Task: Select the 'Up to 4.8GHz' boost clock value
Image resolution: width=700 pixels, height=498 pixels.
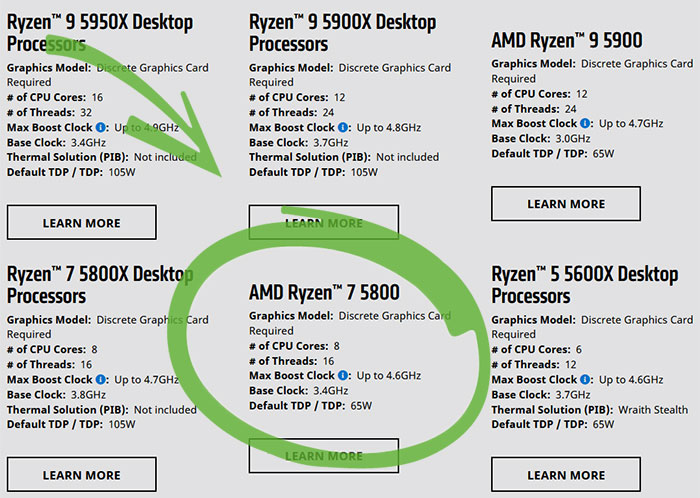Action: (x=388, y=128)
